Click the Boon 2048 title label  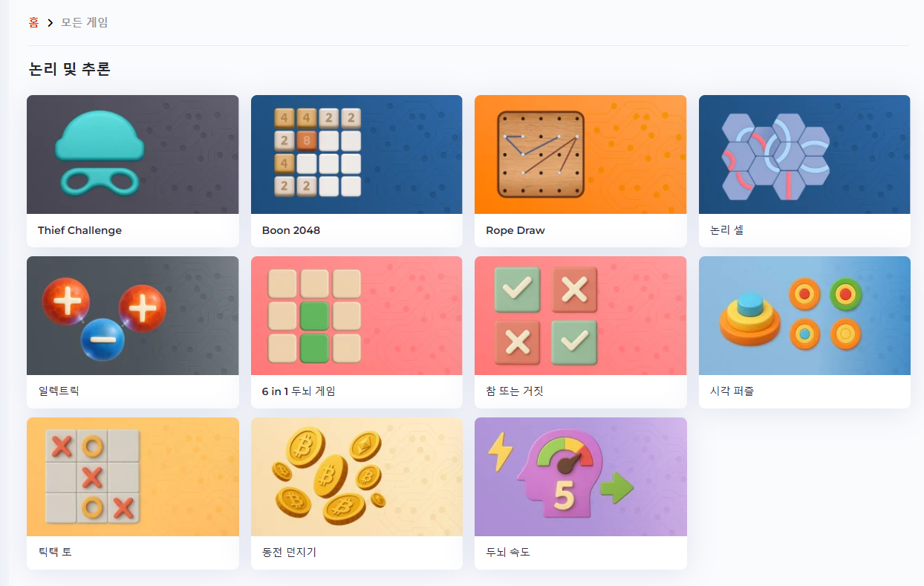[x=291, y=230]
